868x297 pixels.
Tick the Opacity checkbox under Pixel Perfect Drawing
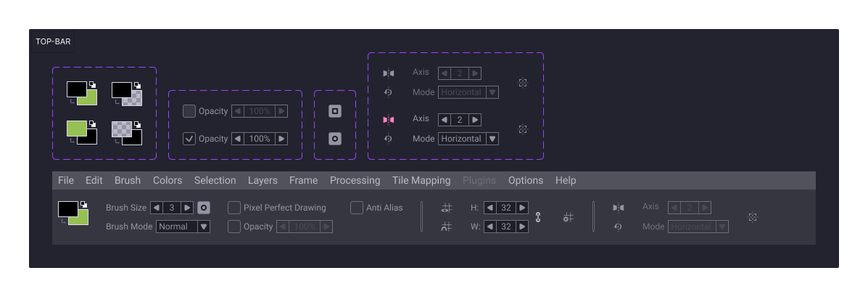(234, 227)
